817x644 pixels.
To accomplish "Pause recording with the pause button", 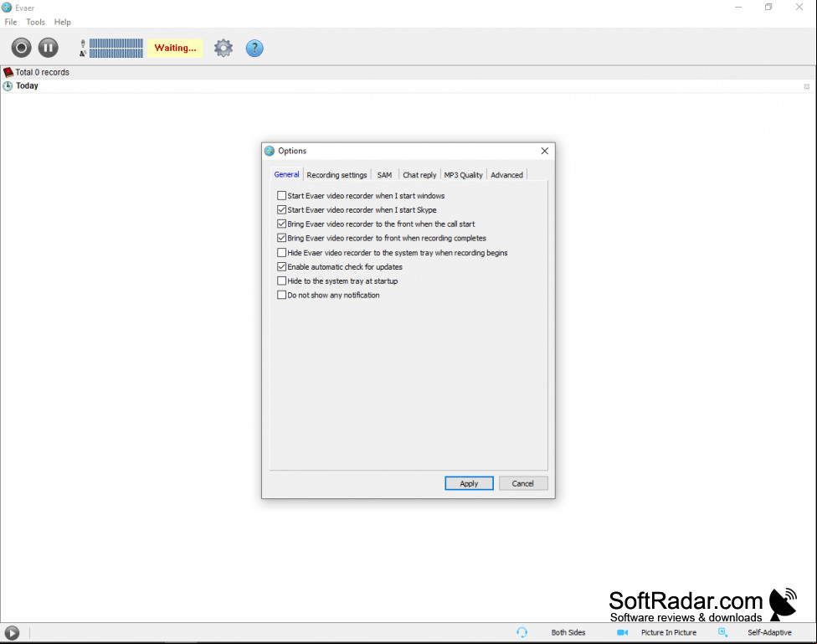I will click(x=48, y=48).
